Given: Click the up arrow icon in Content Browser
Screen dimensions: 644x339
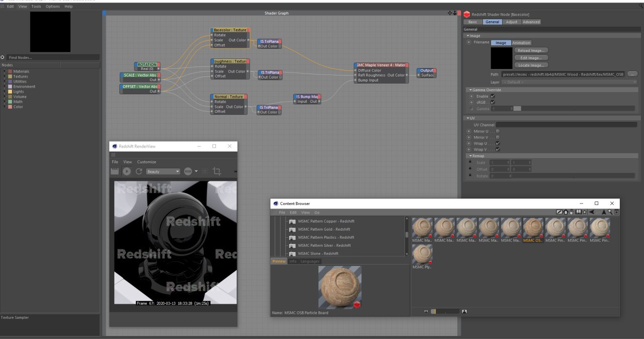Looking at the screenshot, I should point(604,212).
